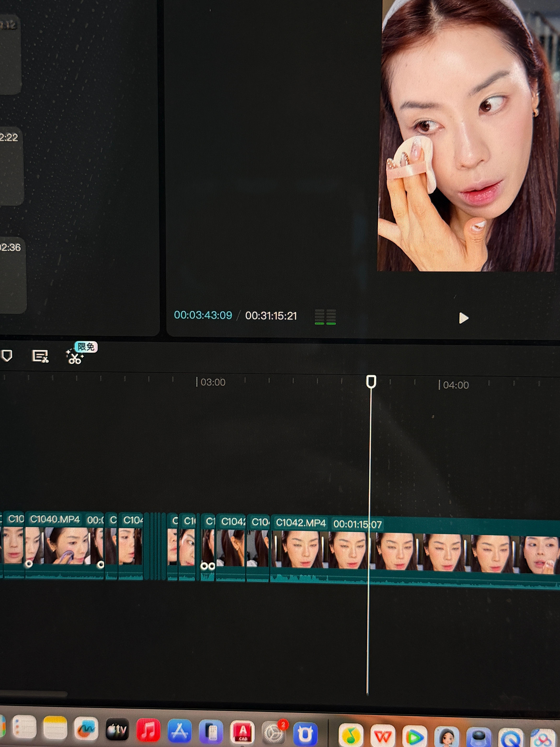The width and height of the screenshot is (560, 747).
Task: Select the short C1042 clip before the long one
Action: [231, 548]
